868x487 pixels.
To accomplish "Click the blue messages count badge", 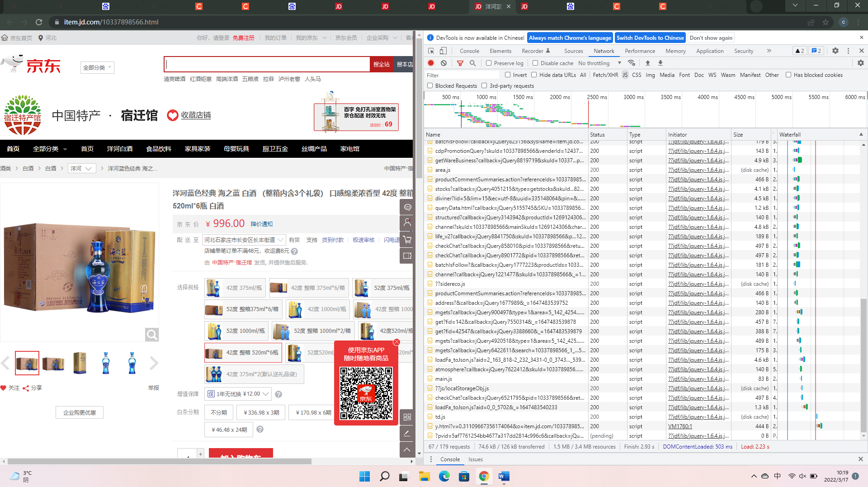I will tap(816, 51).
